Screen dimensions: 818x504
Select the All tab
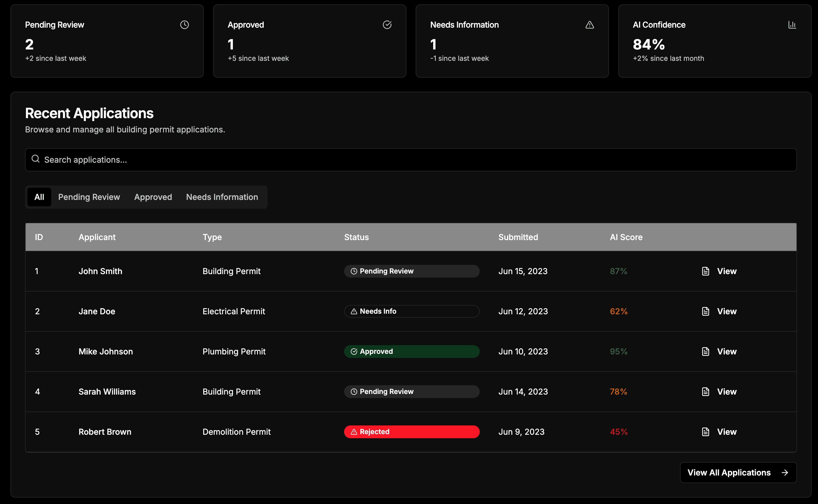[x=39, y=197]
